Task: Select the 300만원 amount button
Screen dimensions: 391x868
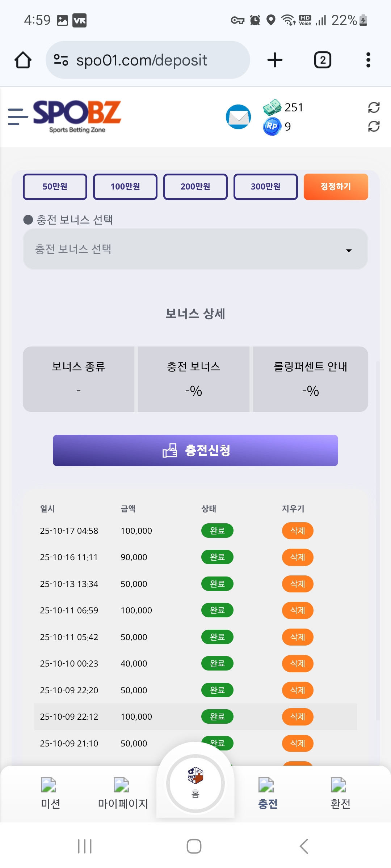Action: pos(266,187)
